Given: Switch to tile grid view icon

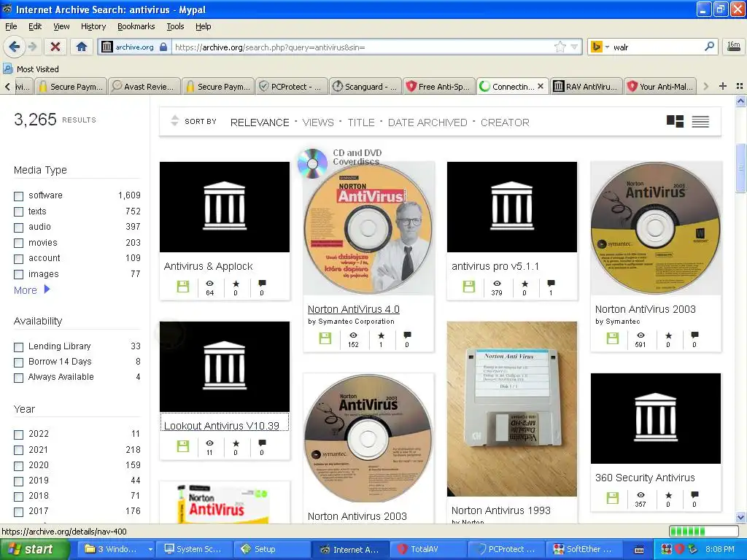Looking at the screenshot, I should 675,122.
